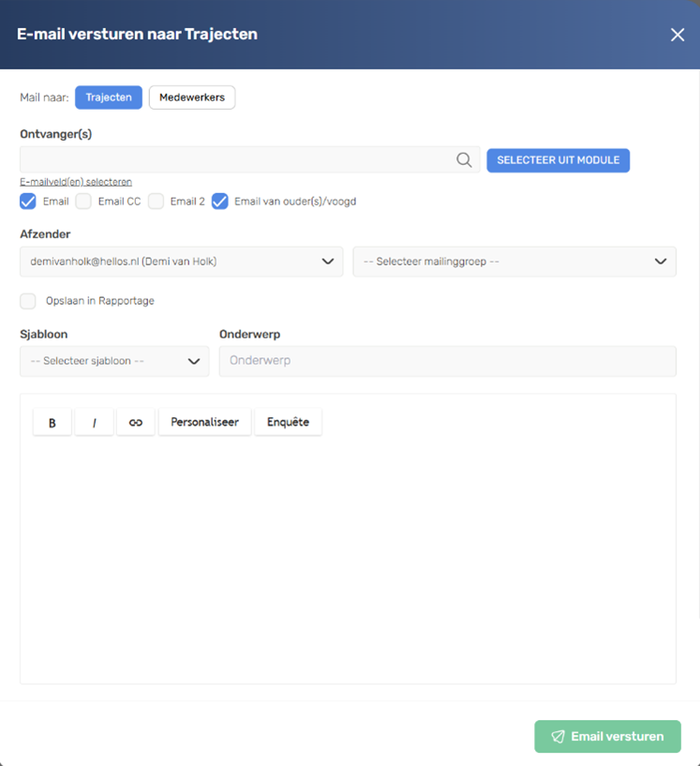Open the Selecteer sjabloon dropdown
This screenshot has width=700, height=766.
pyautogui.click(x=114, y=362)
